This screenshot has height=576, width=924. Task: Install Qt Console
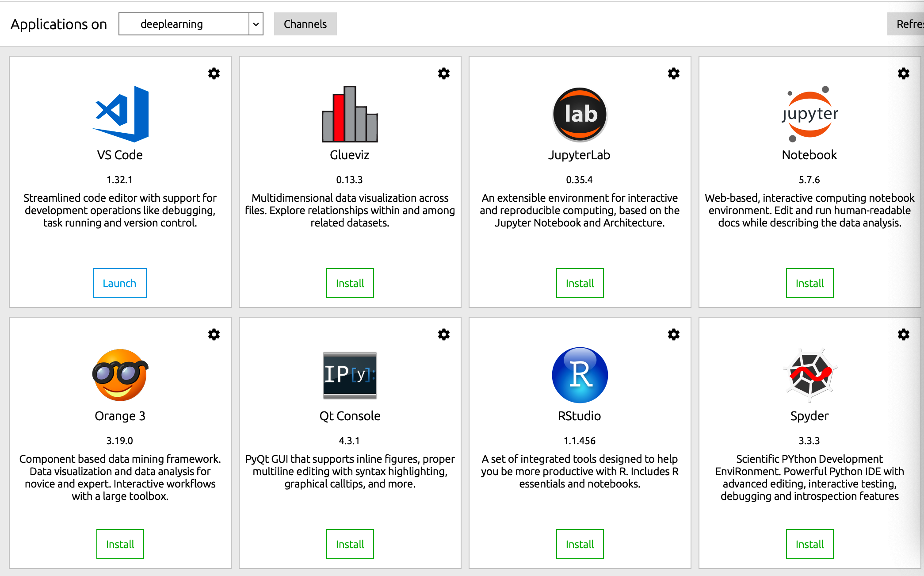click(x=350, y=544)
